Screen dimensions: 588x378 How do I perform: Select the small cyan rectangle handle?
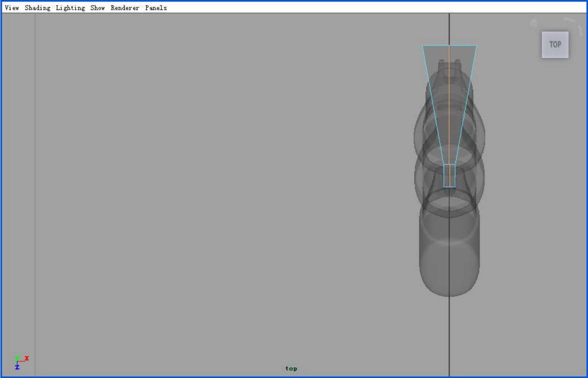click(449, 176)
